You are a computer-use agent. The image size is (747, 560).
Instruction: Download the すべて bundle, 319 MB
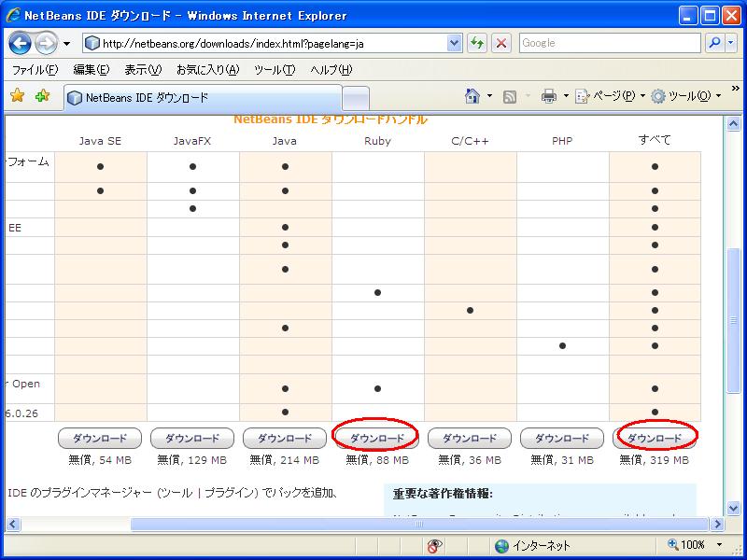(655, 438)
